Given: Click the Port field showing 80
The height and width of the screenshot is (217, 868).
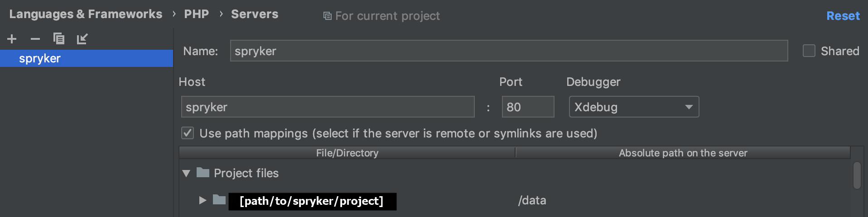Looking at the screenshot, I should pyautogui.click(x=528, y=107).
